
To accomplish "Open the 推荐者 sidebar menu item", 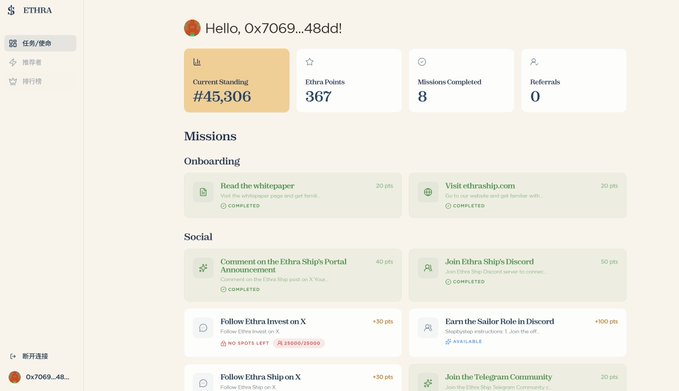I will [x=40, y=62].
